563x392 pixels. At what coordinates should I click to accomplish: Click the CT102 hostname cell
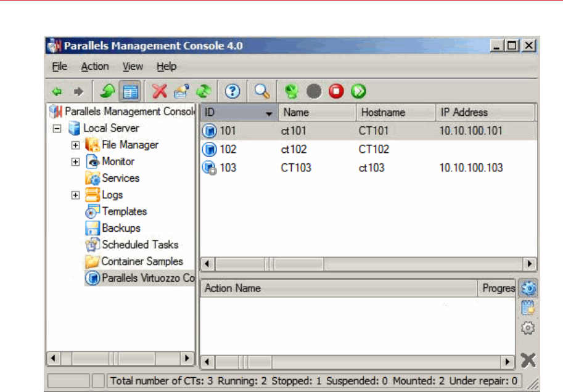tap(374, 149)
